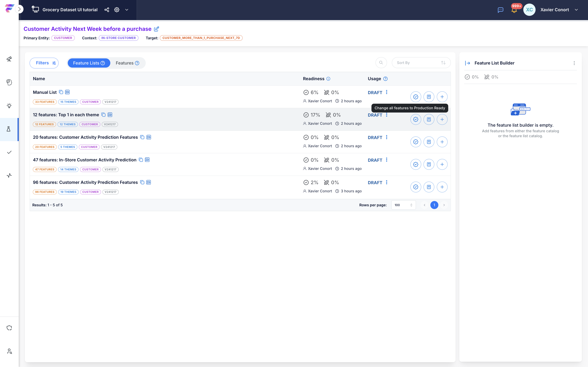Open three-dot menu for Manual List

[387, 92]
